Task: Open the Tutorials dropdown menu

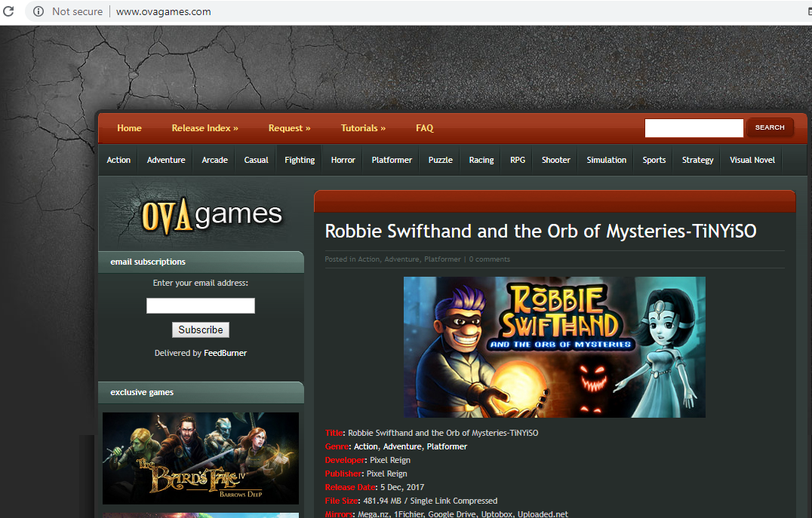Action: (363, 128)
